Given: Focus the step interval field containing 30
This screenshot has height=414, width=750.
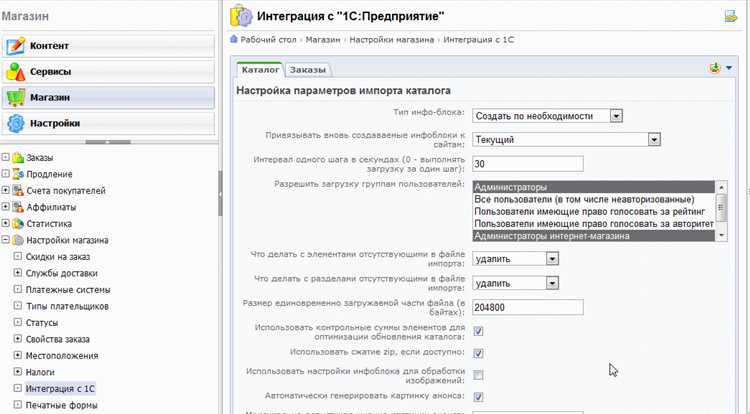Looking at the screenshot, I should [x=528, y=164].
